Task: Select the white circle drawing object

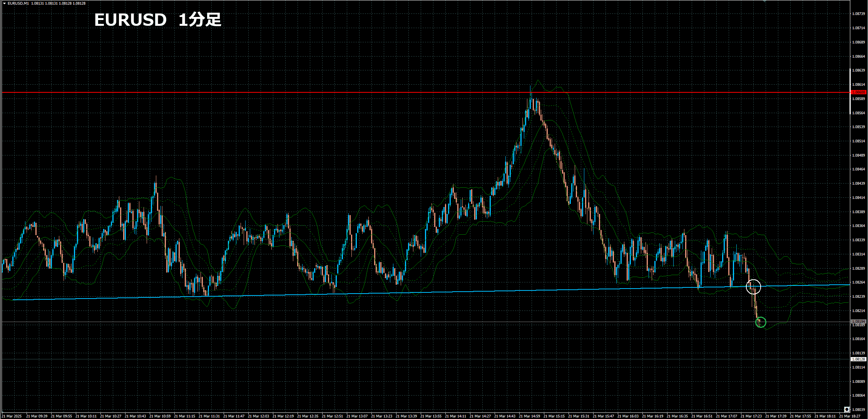Action: tap(753, 287)
